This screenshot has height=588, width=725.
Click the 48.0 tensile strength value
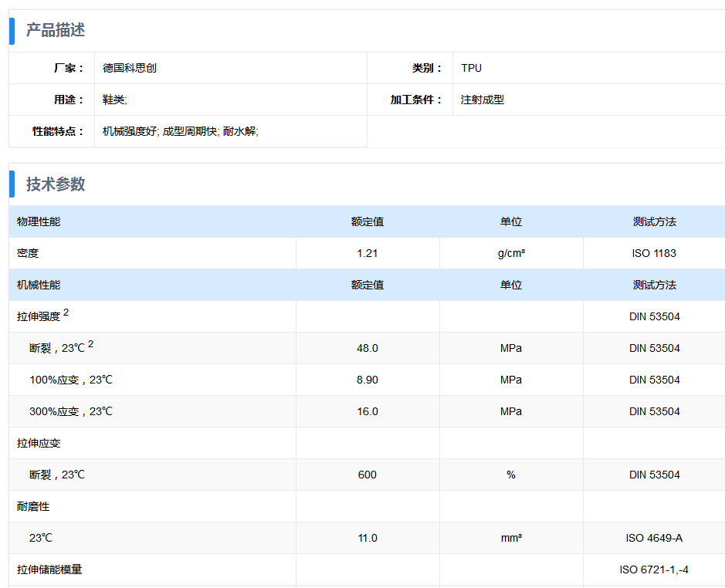[368, 348]
